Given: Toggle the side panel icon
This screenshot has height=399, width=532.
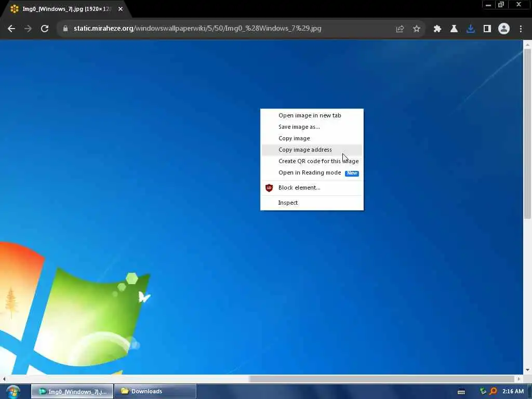Looking at the screenshot, I should point(487,29).
